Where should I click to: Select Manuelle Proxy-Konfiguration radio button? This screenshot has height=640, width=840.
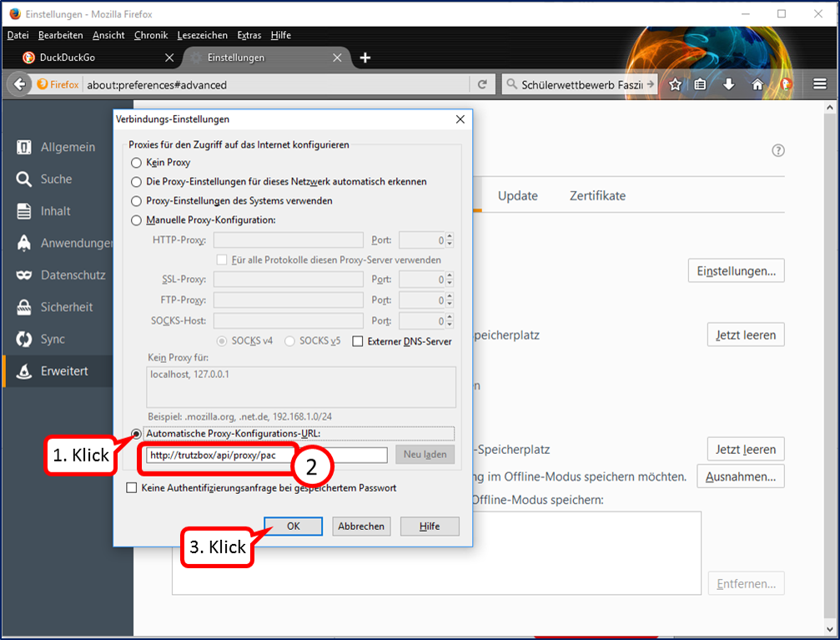[x=136, y=220]
